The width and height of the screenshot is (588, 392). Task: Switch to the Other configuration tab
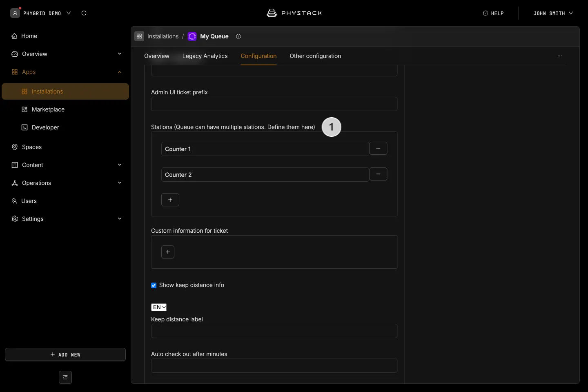pos(315,56)
